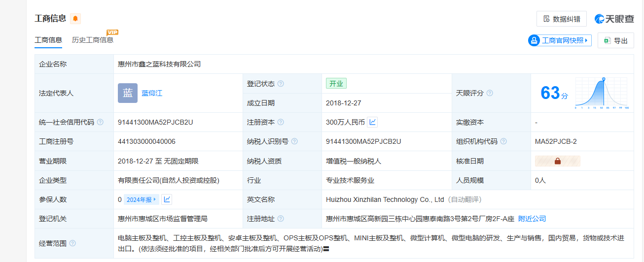This screenshot has height=262, width=644.
Task: Click the blue 蓝 avatar of legal representative
Action: point(128,93)
